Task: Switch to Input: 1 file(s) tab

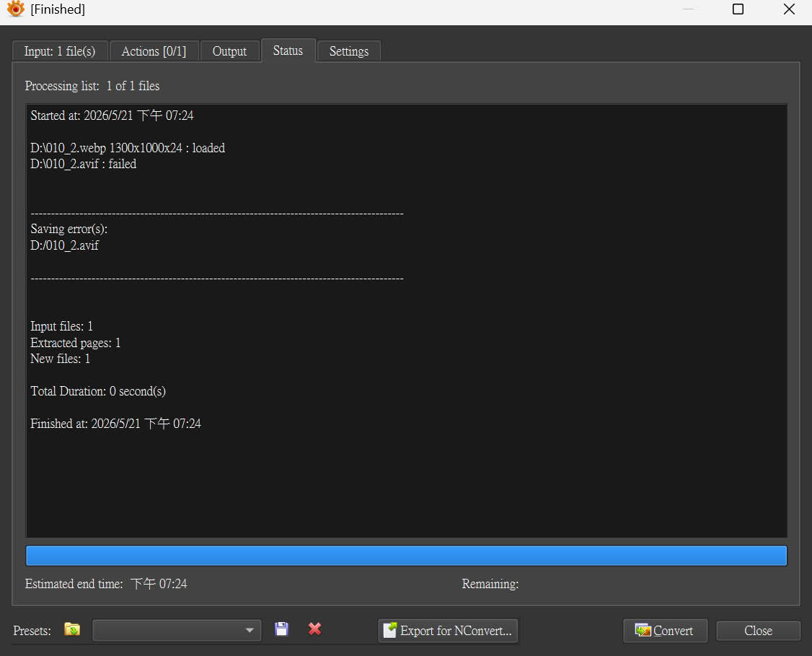Action: coord(60,51)
